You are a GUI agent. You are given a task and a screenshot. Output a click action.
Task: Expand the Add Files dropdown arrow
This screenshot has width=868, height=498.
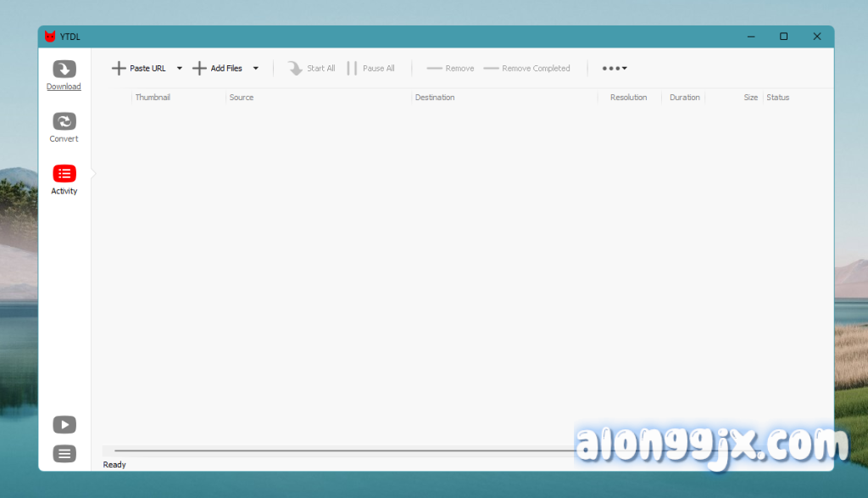click(256, 69)
